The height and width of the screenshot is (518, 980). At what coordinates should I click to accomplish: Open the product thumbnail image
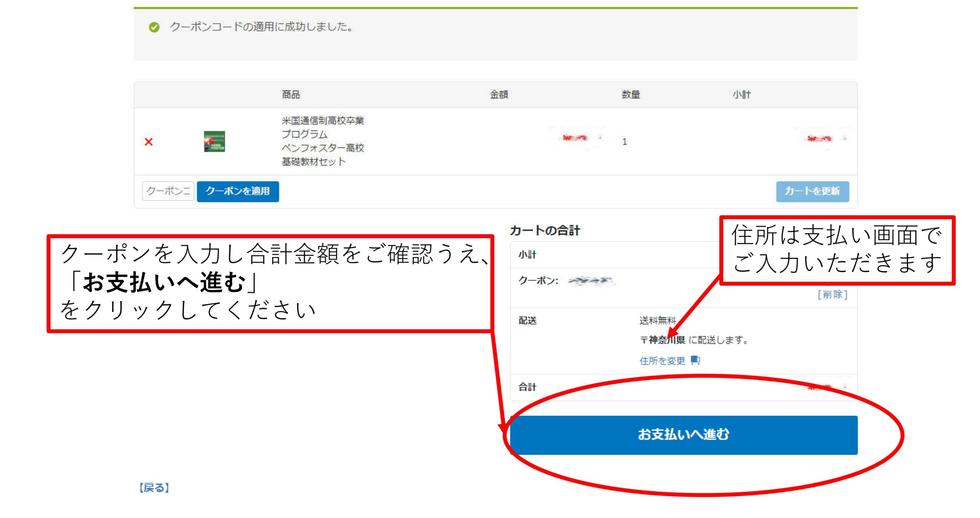[x=214, y=141]
